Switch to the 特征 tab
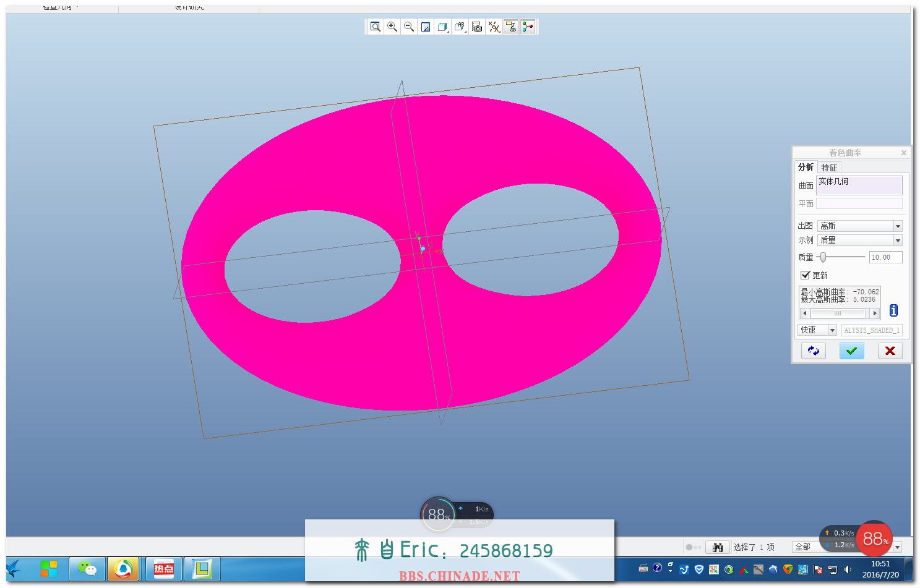 coord(829,168)
